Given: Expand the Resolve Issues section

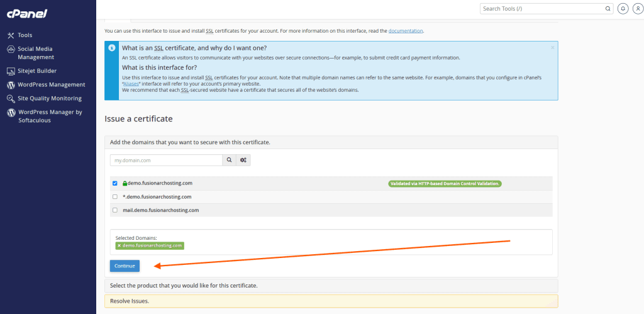Looking at the screenshot, I should [331, 301].
